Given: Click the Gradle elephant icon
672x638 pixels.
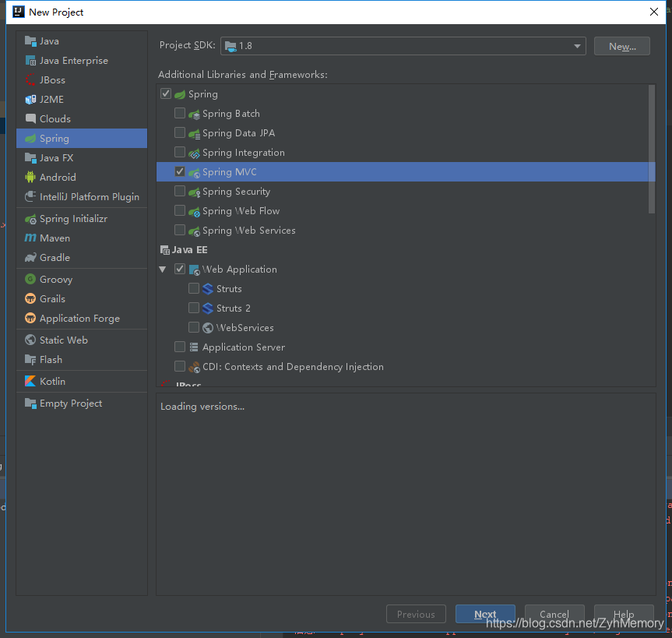Looking at the screenshot, I should [30, 258].
